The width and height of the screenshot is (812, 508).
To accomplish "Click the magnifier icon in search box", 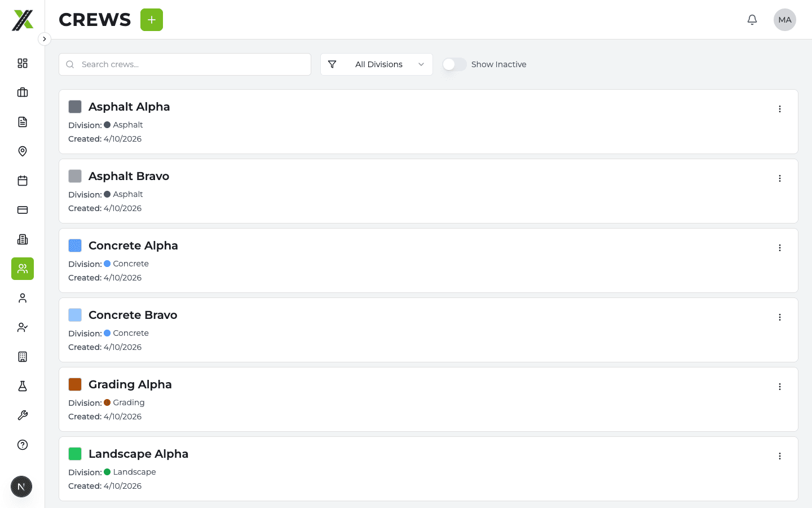I will [70, 64].
